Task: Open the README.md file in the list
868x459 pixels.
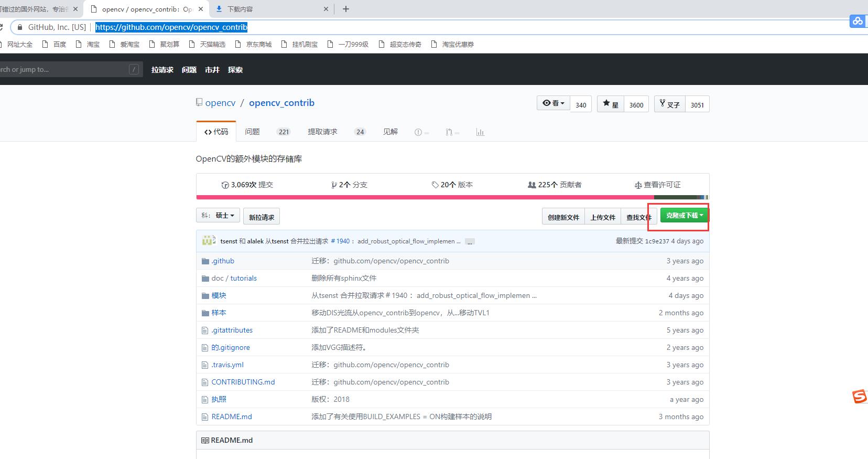Action: (232, 417)
